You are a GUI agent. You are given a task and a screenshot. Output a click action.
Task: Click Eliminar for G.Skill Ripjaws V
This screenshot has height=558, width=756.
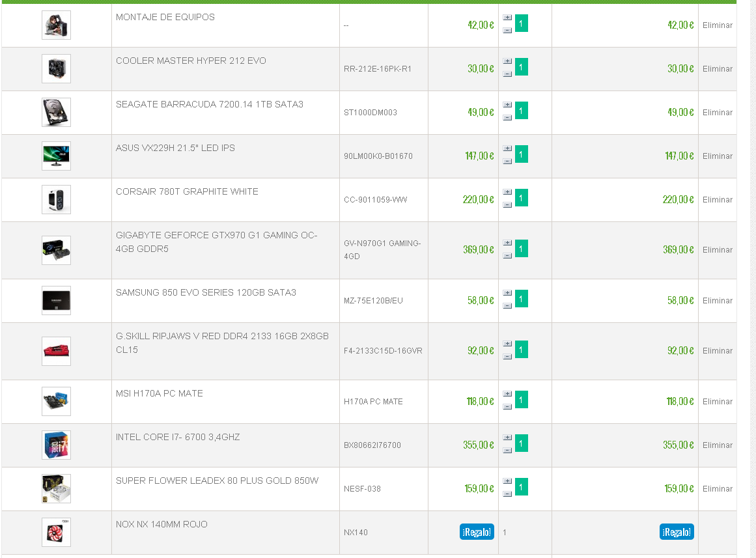(x=718, y=350)
